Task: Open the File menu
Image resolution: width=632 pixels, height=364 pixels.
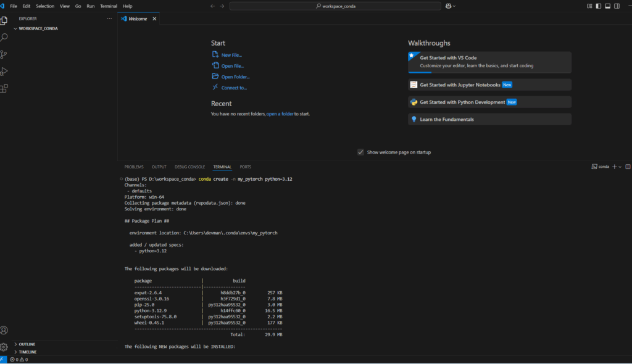Action: [x=14, y=6]
